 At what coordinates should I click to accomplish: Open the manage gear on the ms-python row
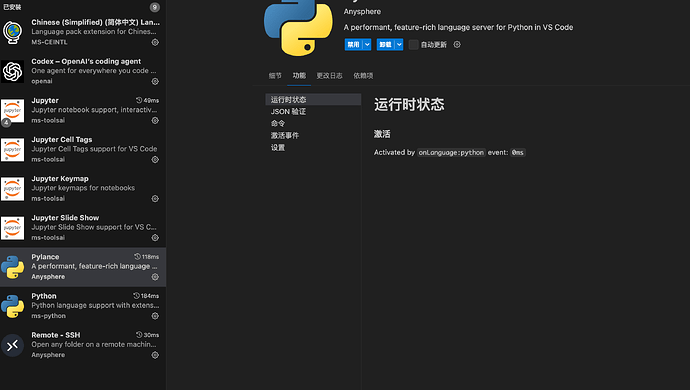coord(155,316)
